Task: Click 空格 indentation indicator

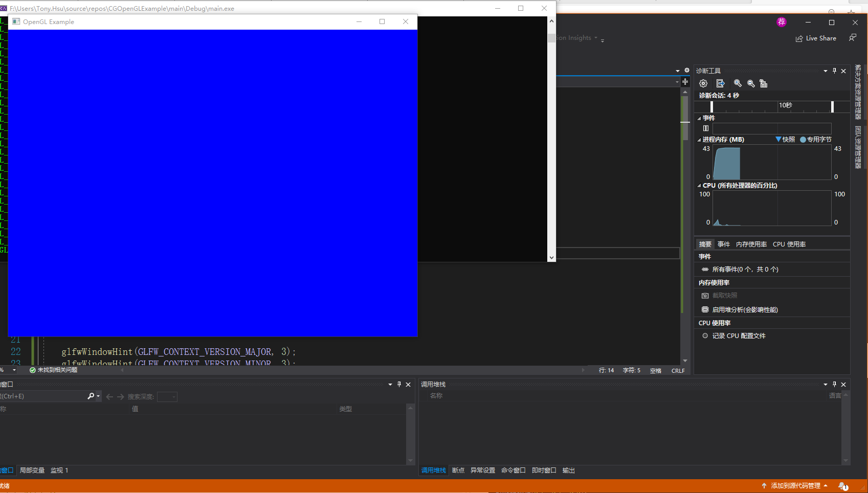Action: click(656, 371)
